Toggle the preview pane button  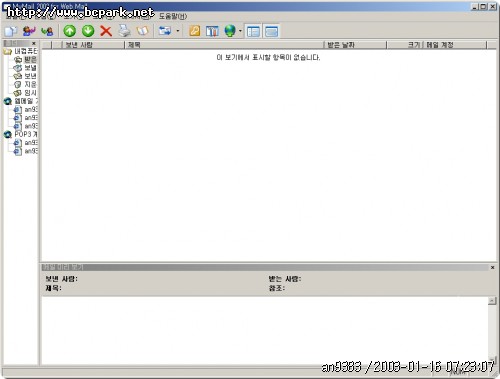coord(271,32)
